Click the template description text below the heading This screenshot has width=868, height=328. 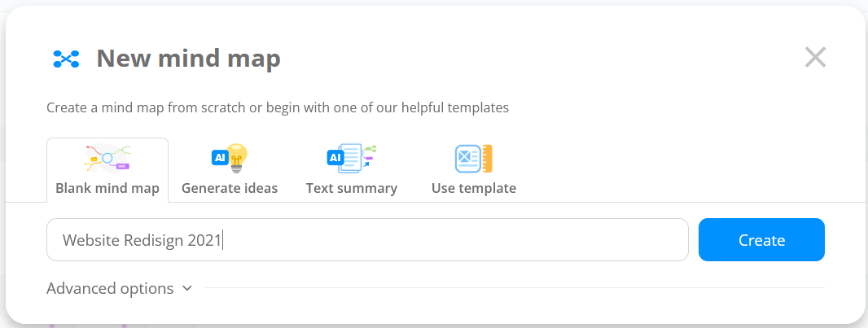coord(278,107)
